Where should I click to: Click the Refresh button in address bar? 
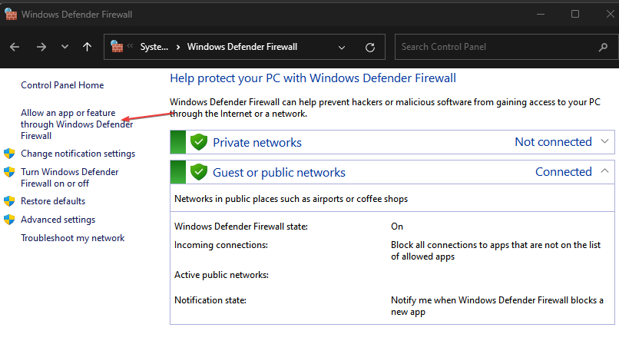370,47
